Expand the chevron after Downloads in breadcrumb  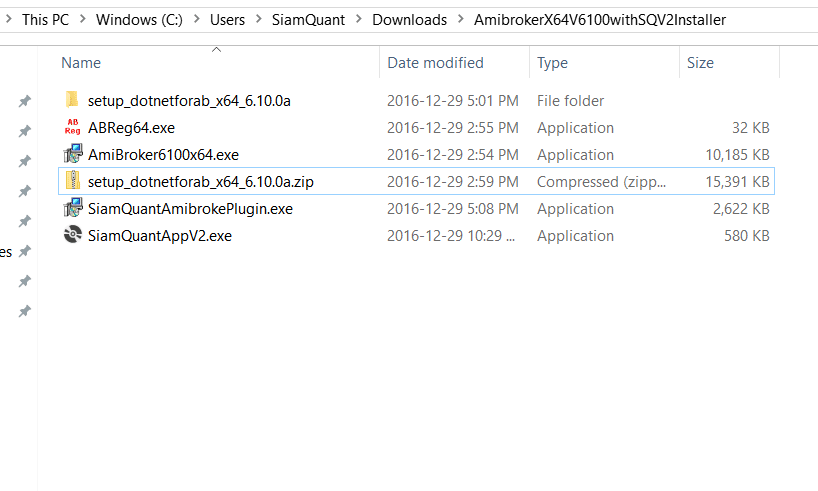[461, 19]
